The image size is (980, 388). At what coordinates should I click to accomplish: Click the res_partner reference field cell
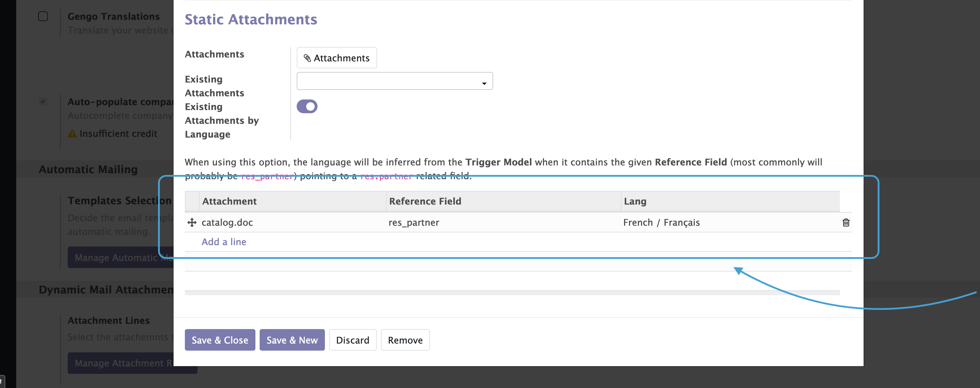pyautogui.click(x=413, y=223)
